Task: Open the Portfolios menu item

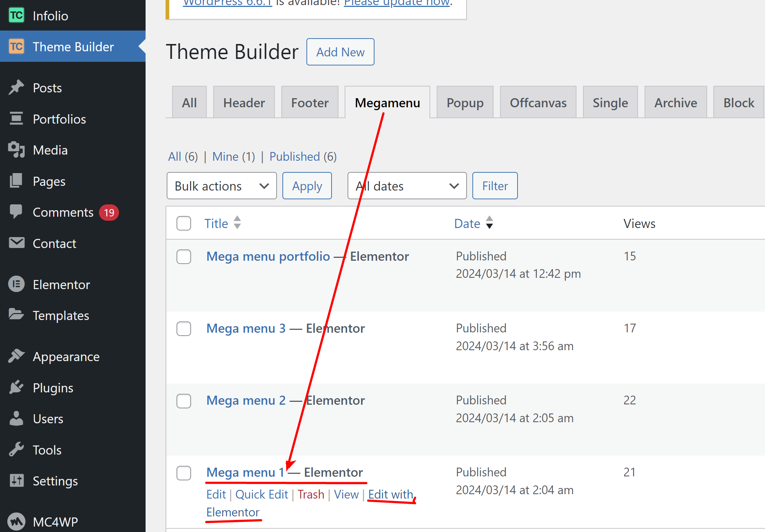Action: [73, 119]
